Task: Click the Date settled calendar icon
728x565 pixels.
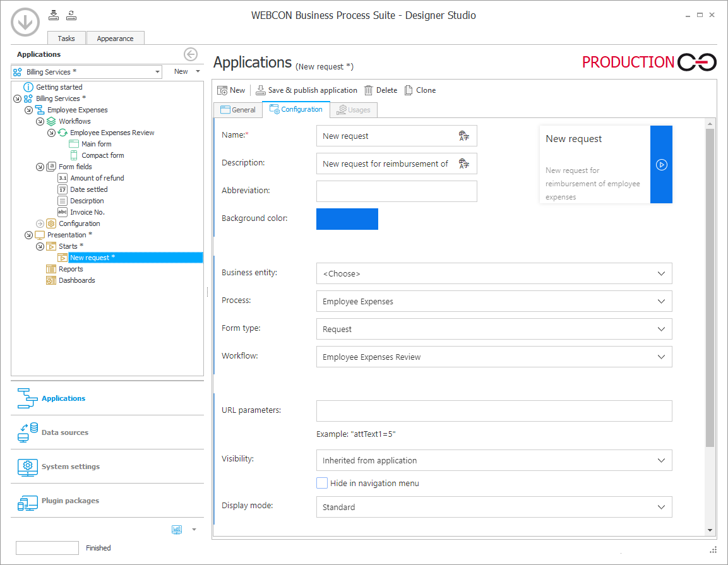Action: (63, 189)
